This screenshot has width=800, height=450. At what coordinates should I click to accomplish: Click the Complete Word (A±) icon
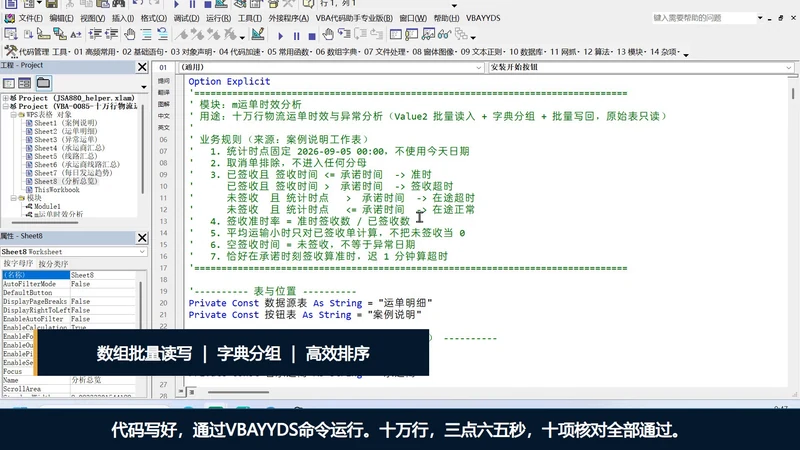[76, 34]
